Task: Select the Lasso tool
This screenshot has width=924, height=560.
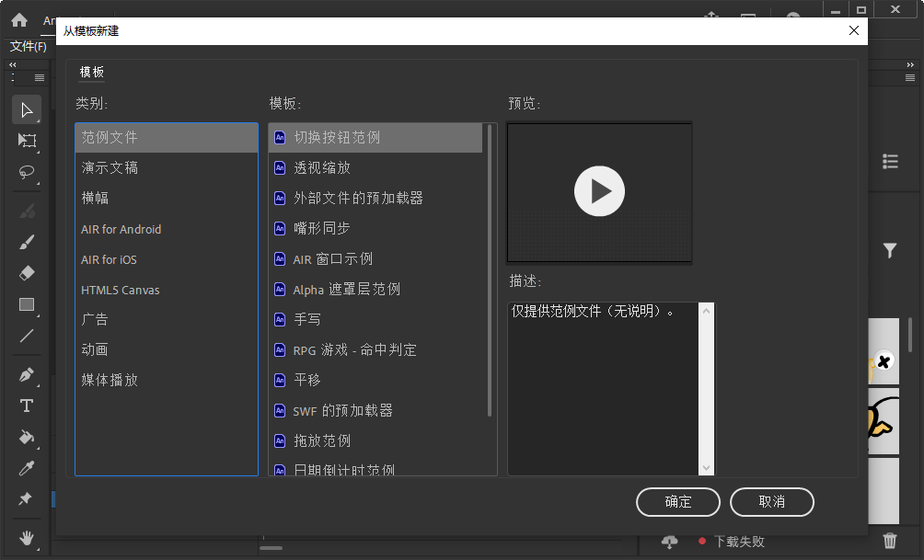Action: [x=26, y=173]
